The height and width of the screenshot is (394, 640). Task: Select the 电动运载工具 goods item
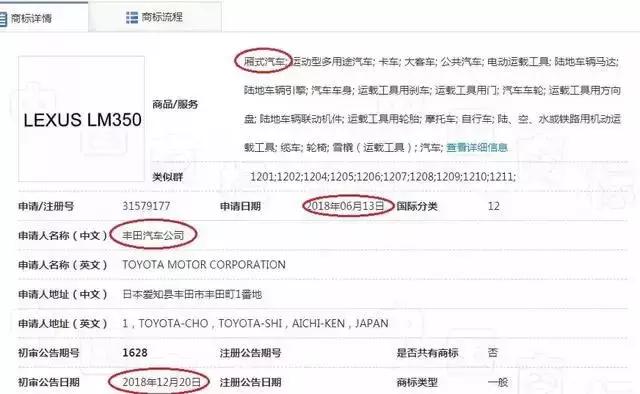pyautogui.click(x=518, y=62)
